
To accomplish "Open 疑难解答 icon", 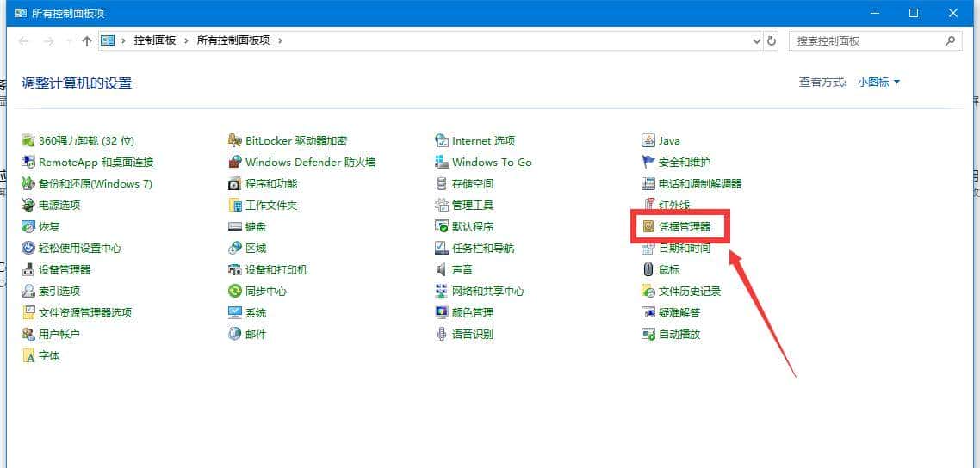I will [x=648, y=312].
